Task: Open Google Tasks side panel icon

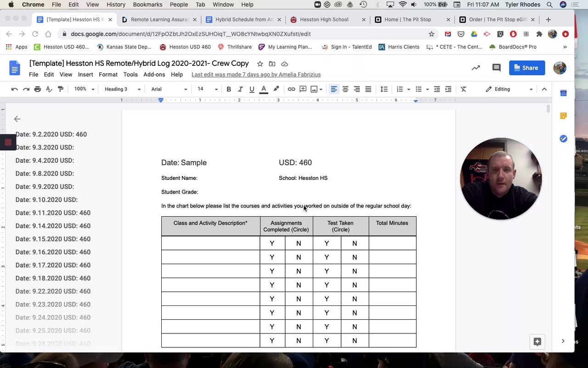Action: (x=563, y=138)
